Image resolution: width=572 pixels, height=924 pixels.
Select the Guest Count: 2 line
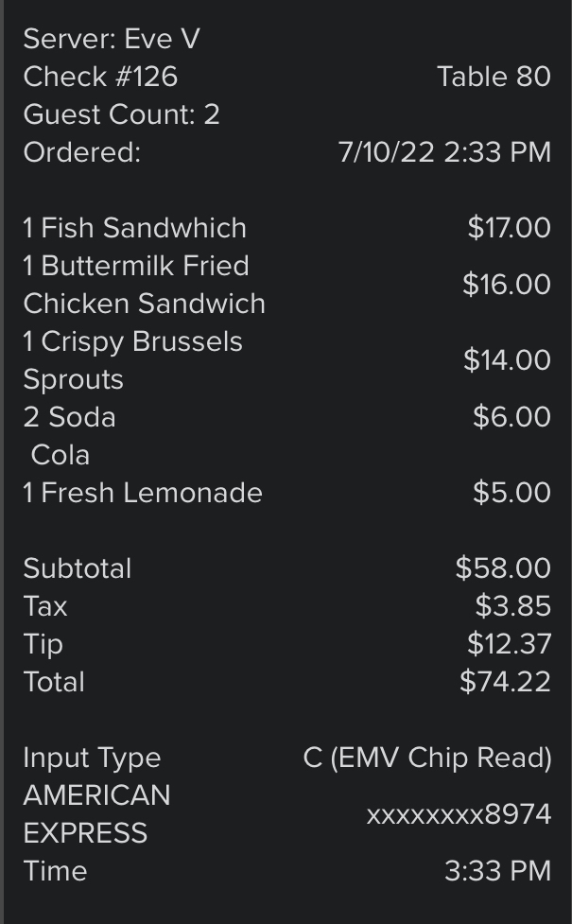(121, 114)
